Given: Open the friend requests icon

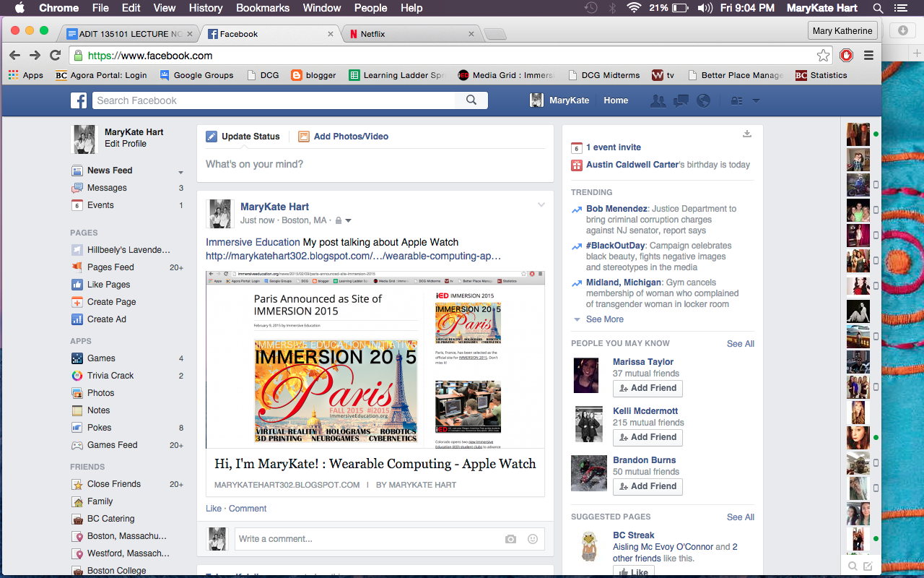Looking at the screenshot, I should point(658,101).
